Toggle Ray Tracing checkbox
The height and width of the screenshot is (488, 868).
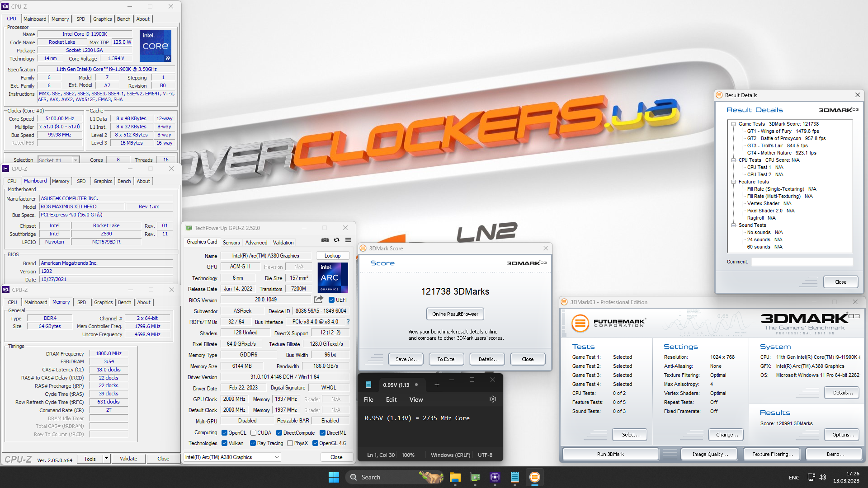[x=253, y=443]
